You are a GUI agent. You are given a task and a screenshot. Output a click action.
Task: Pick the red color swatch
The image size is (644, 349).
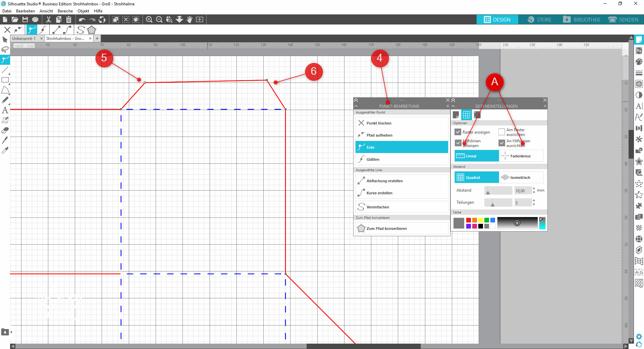pyautogui.click(x=469, y=220)
